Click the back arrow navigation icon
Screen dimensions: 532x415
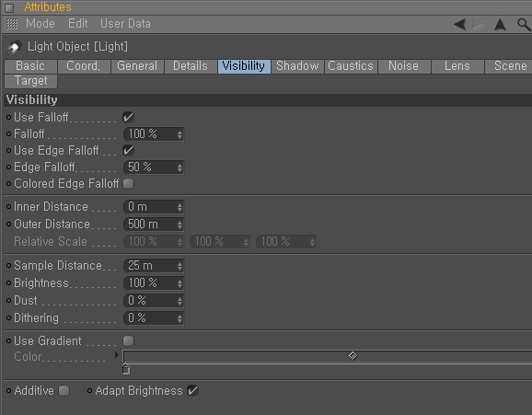pyautogui.click(x=459, y=24)
